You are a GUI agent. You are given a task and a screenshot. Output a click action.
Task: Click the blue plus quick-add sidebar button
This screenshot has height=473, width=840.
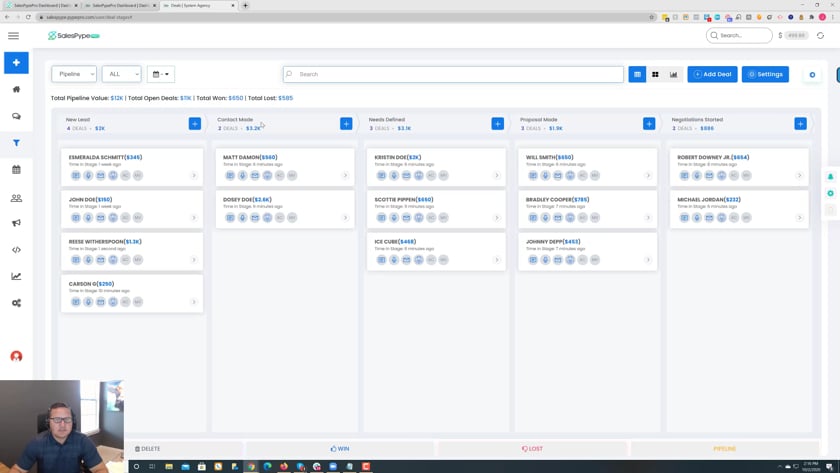(16, 63)
